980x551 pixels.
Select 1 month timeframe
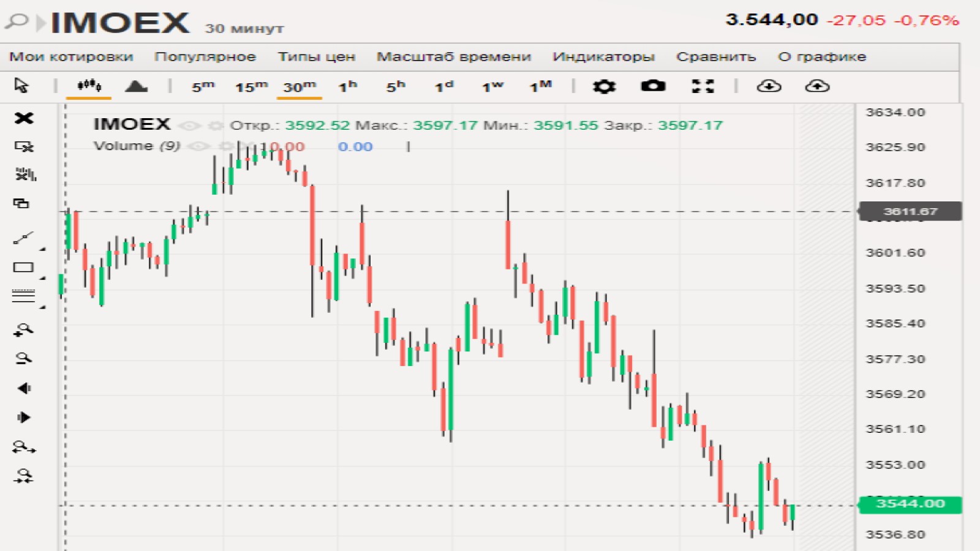[541, 86]
